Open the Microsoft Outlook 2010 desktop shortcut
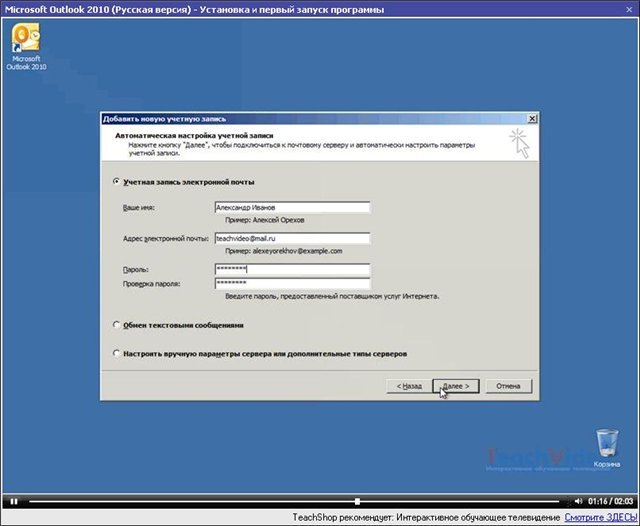The width and height of the screenshot is (640, 526). click(26, 46)
